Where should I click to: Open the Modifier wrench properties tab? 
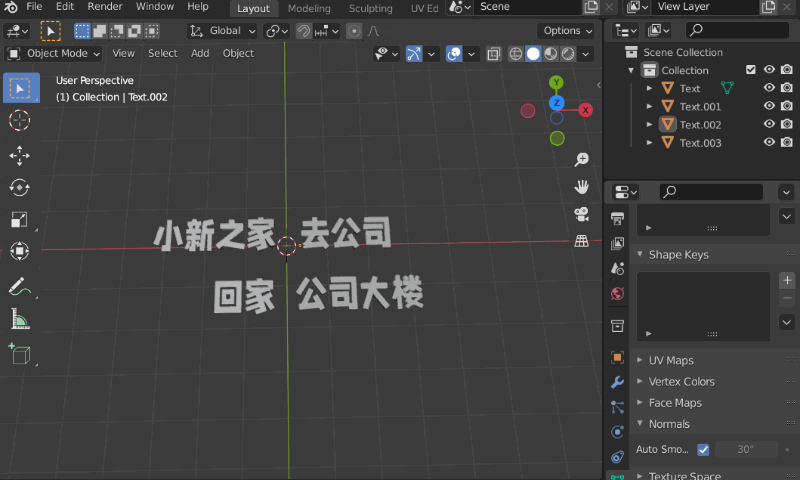coord(617,382)
